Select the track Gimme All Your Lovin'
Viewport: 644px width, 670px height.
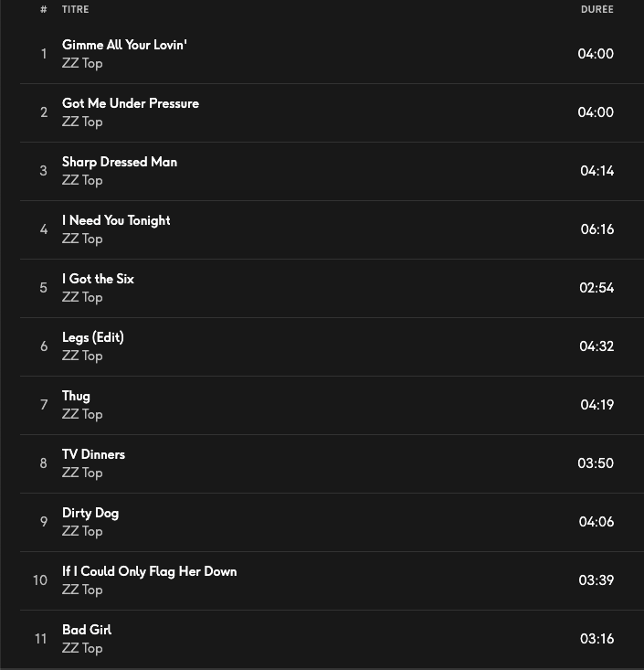[x=124, y=45]
